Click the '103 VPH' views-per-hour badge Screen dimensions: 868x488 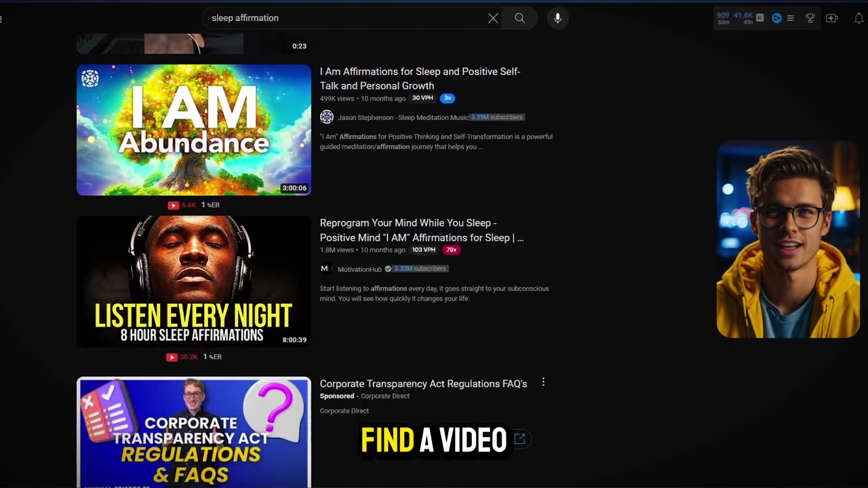[x=424, y=250]
